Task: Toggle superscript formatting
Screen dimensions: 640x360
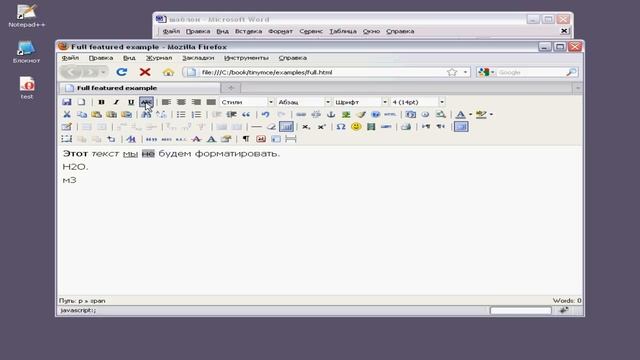Action: click(321, 127)
